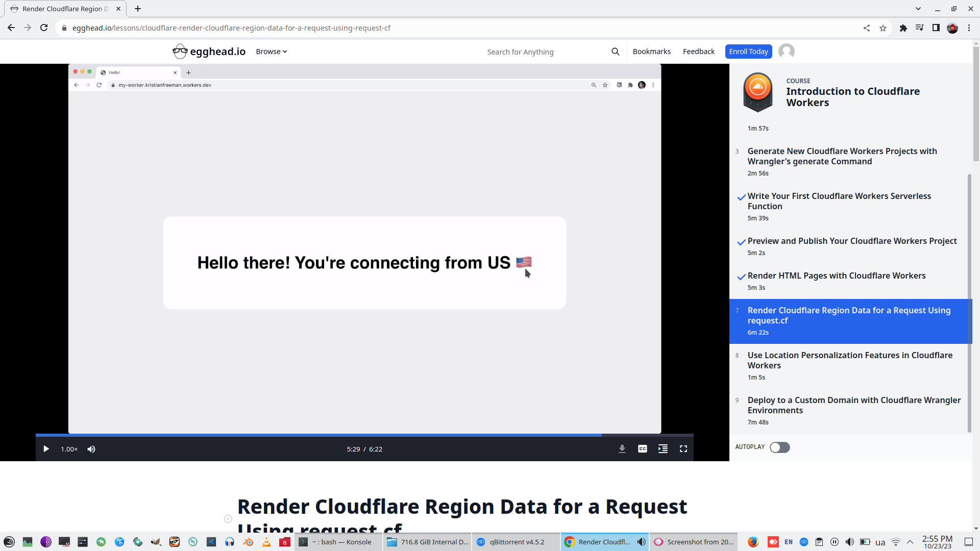
Task: Toggle the lesson list sidebar icon
Action: [663, 449]
